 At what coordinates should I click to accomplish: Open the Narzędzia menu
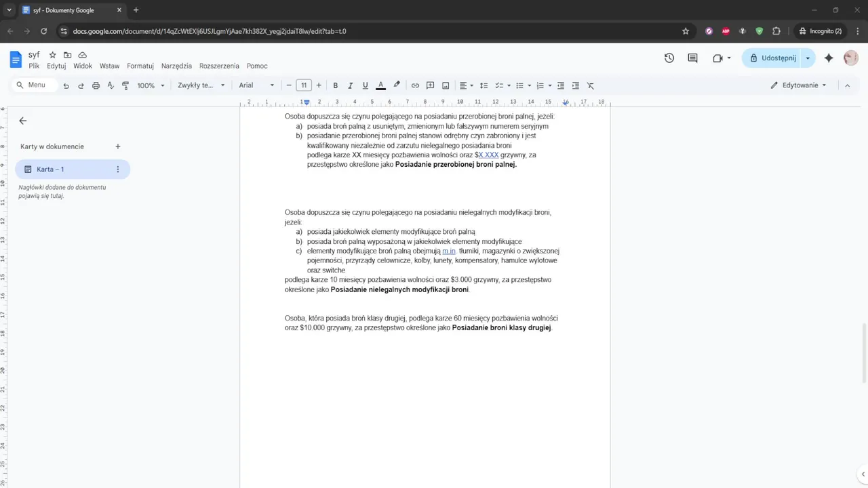click(176, 66)
